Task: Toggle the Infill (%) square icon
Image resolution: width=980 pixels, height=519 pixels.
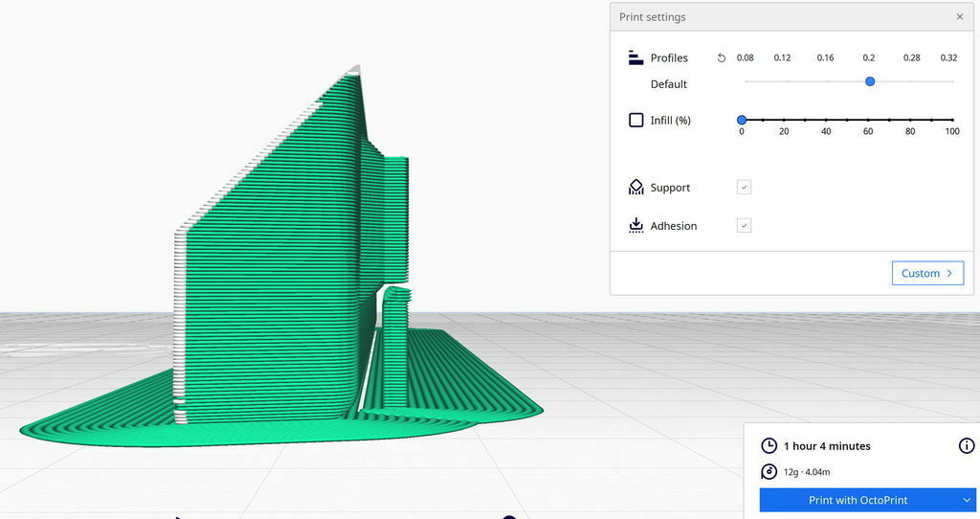Action: [635, 120]
